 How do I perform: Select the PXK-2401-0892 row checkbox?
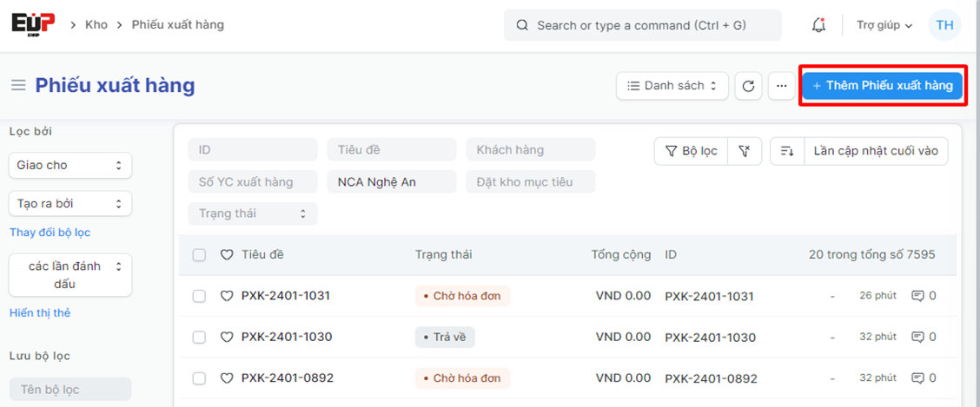[x=199, y=378]
